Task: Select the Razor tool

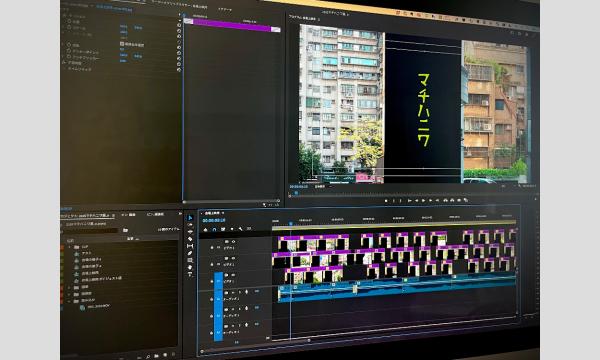Action: click(x=190, y=239)
